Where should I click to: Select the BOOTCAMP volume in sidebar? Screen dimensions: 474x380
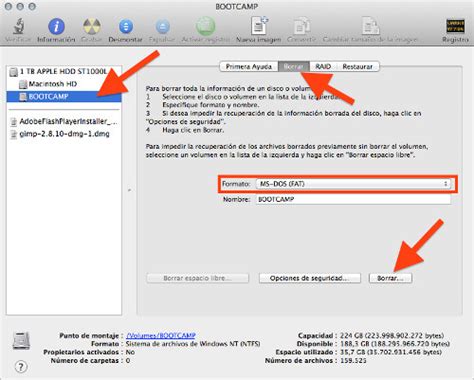64,97
